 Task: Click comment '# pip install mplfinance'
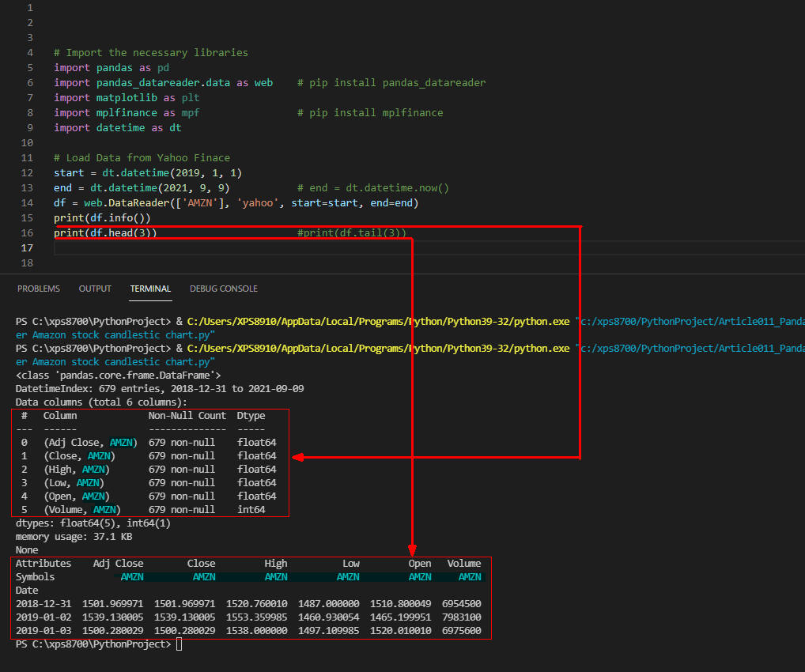coord(370,113)
